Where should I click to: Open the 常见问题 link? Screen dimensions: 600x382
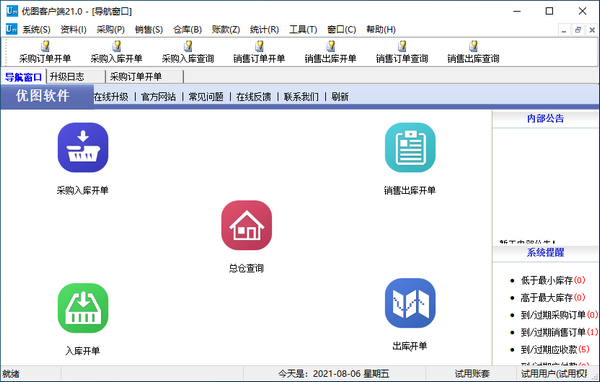point(206,97)
